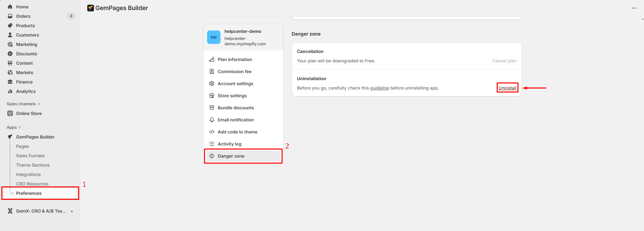Open Plan information settings
Image resolution: width=644 pixels, height=231 pixels.
(x=235, y=59)
